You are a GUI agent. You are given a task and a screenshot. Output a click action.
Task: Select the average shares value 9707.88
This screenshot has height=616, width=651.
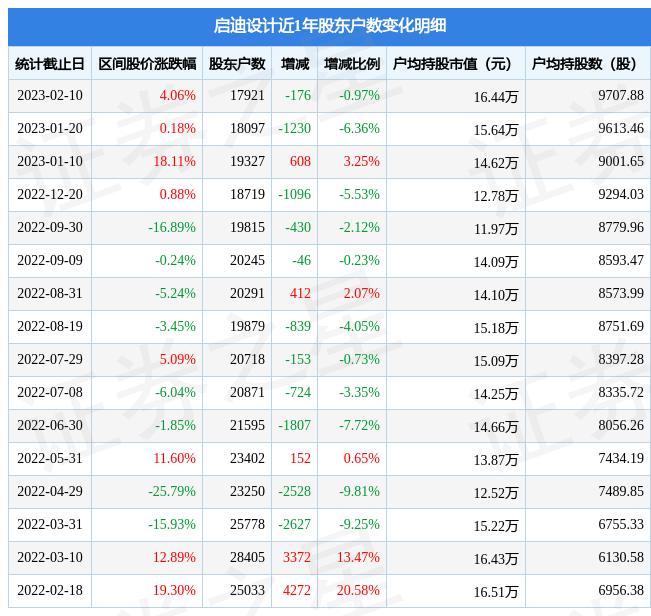click(621, 95)
